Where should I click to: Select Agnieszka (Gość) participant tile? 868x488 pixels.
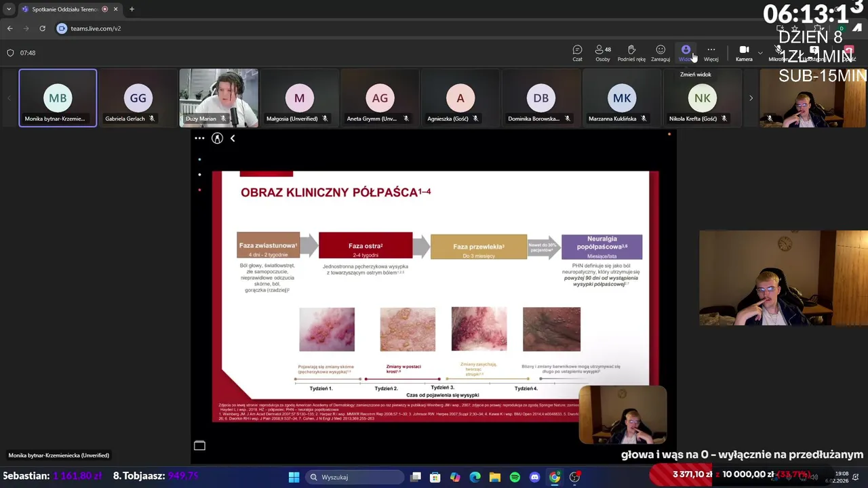460,98
